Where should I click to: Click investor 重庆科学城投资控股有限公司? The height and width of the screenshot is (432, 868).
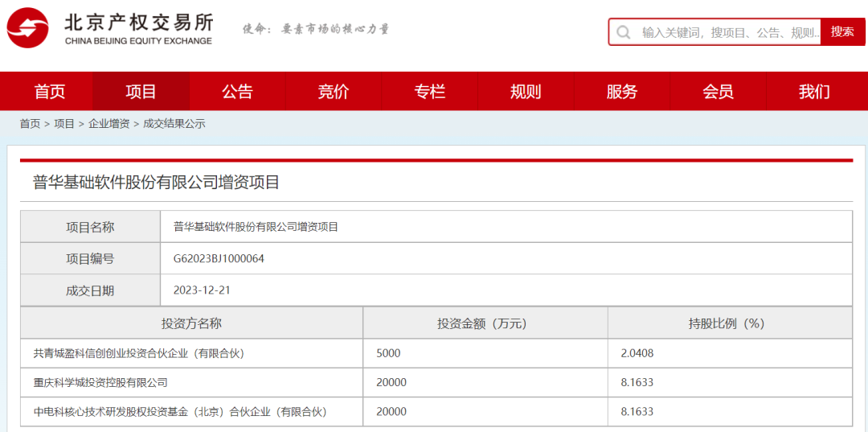point(100,383)
